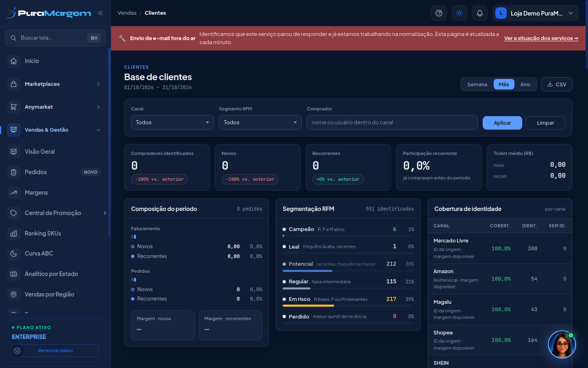Open the help question mark icon
Screen dimensions: 588x368
click(439, 13)
